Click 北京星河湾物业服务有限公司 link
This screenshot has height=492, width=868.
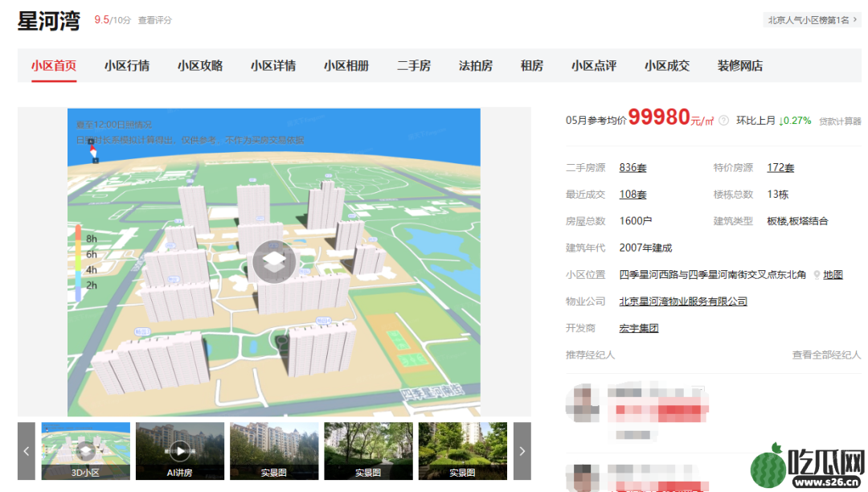(x=682, y=301)
